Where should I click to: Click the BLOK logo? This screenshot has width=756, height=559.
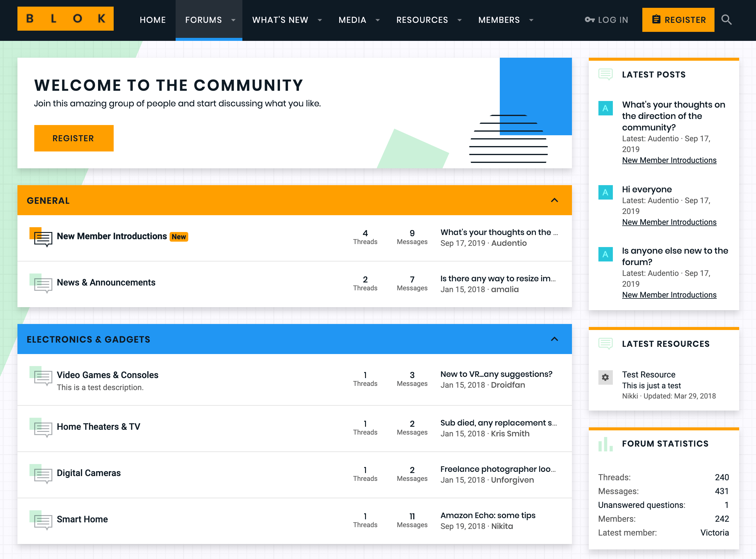point(65,19)
